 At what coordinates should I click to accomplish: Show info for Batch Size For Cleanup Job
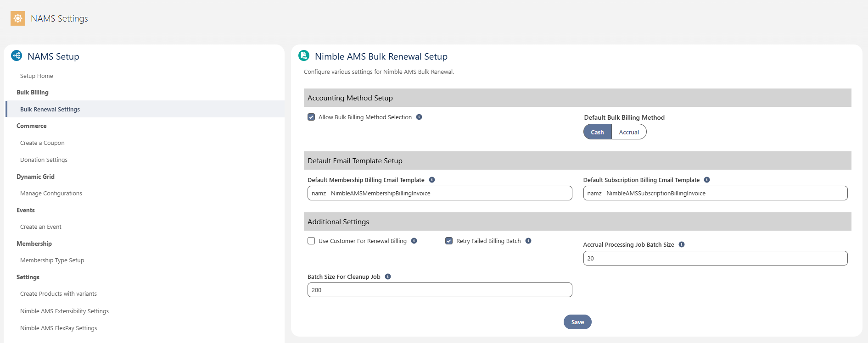[x=388, y=277]
